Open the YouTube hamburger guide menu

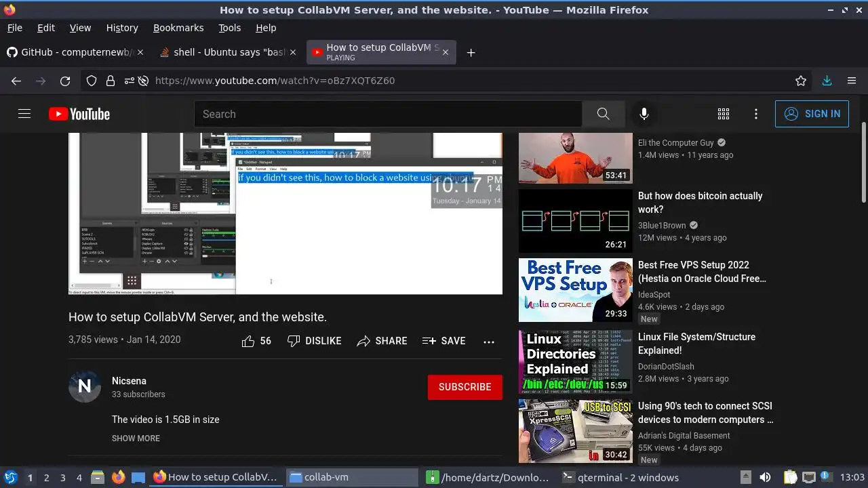24,114
